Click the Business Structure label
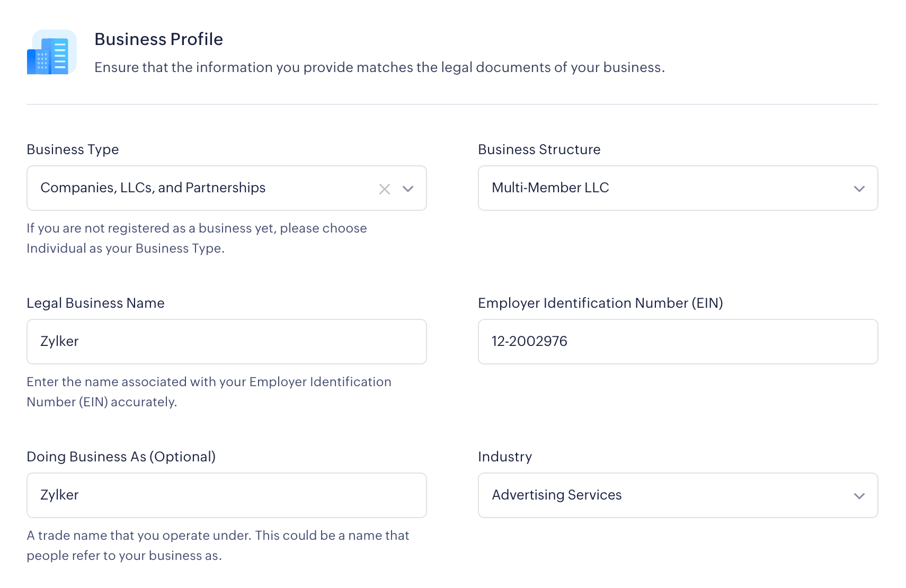This screenshot has width=906, height=588. tap(539, 149)
